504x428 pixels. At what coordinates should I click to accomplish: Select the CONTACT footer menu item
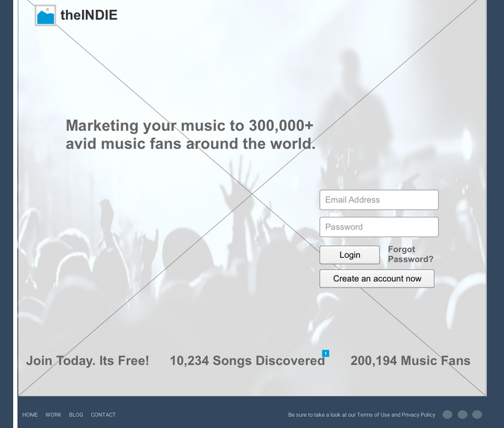[x=103, y=415]
